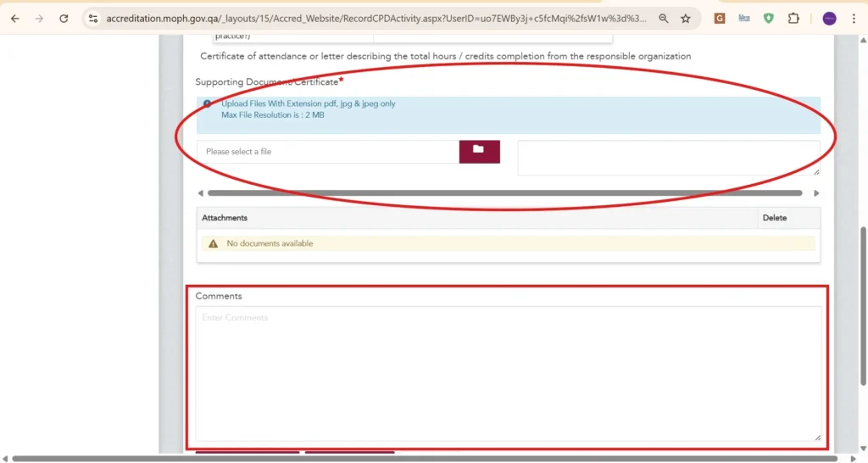Click the Enter Comments text area
This screenshot has height=463, width=868.
tap(509, 374)
